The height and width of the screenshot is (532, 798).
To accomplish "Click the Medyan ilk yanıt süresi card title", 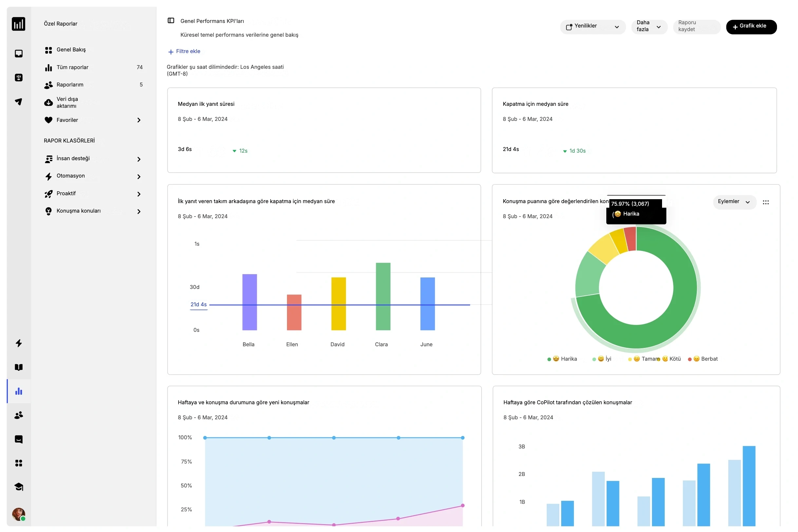I will (x=206, y=104).
